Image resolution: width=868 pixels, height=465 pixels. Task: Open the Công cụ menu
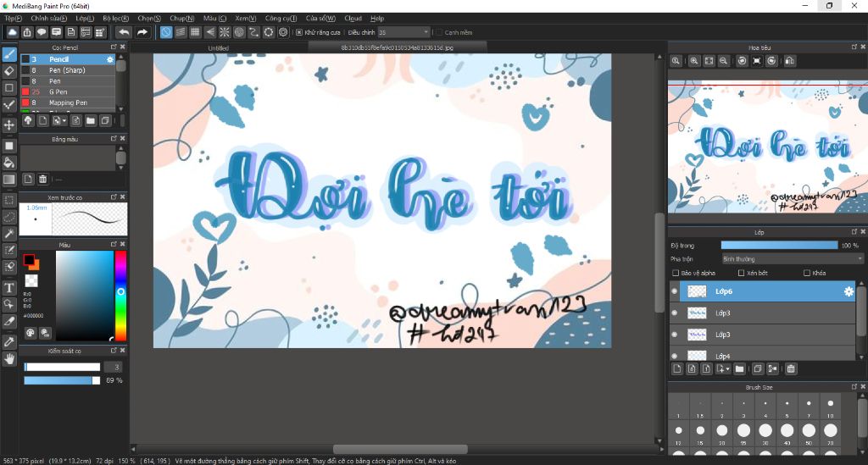(x=281, y=19)
